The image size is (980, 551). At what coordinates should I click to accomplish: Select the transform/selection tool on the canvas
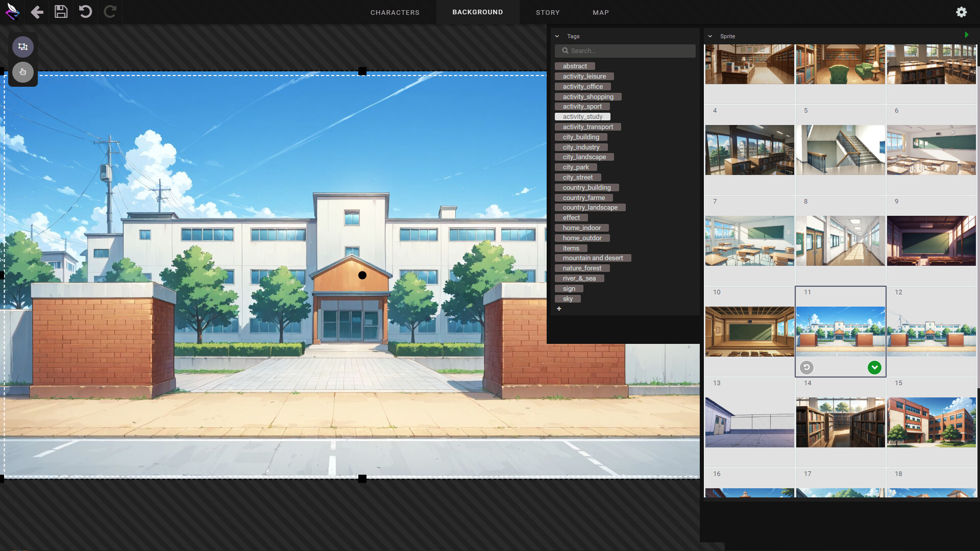click(22, 46)
